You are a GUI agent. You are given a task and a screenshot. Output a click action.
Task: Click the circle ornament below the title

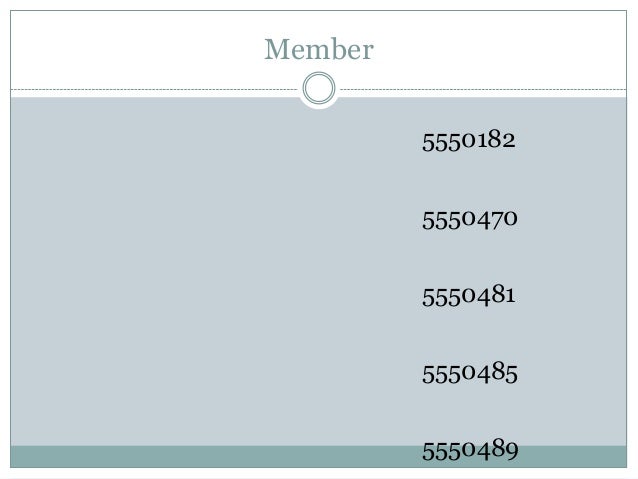click(x=319, y=89)
